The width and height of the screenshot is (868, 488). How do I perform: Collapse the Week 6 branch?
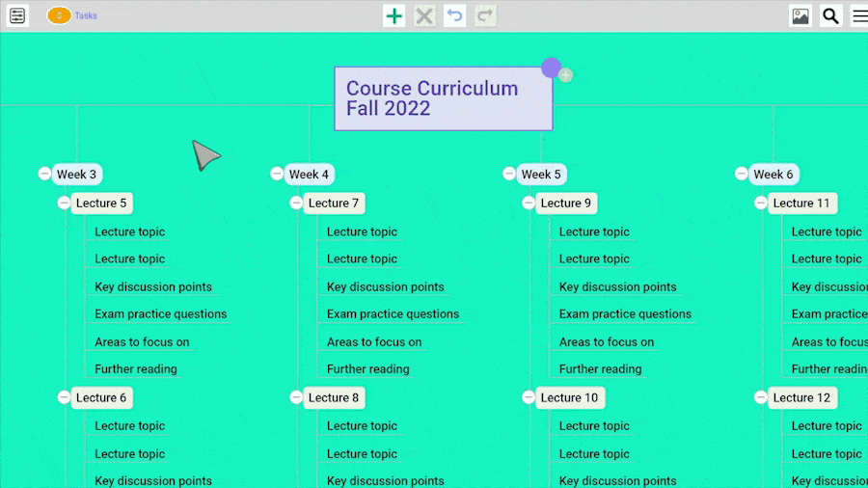[x=742, y=174]
